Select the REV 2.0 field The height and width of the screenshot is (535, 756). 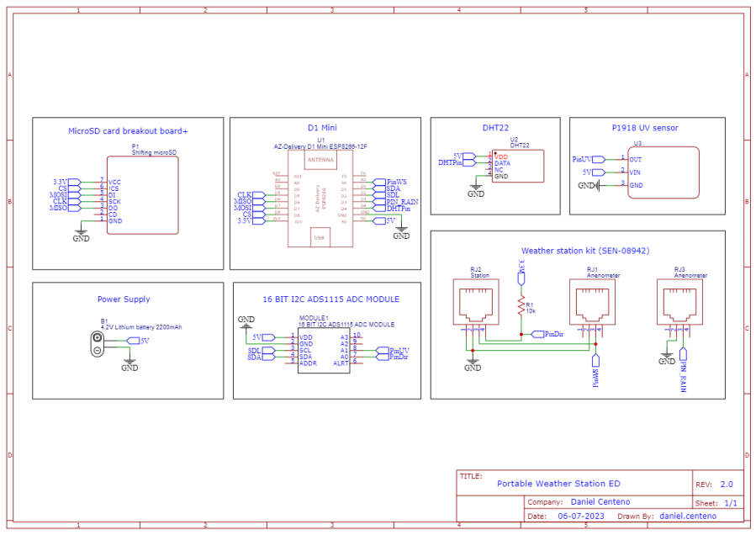point(726,485)
